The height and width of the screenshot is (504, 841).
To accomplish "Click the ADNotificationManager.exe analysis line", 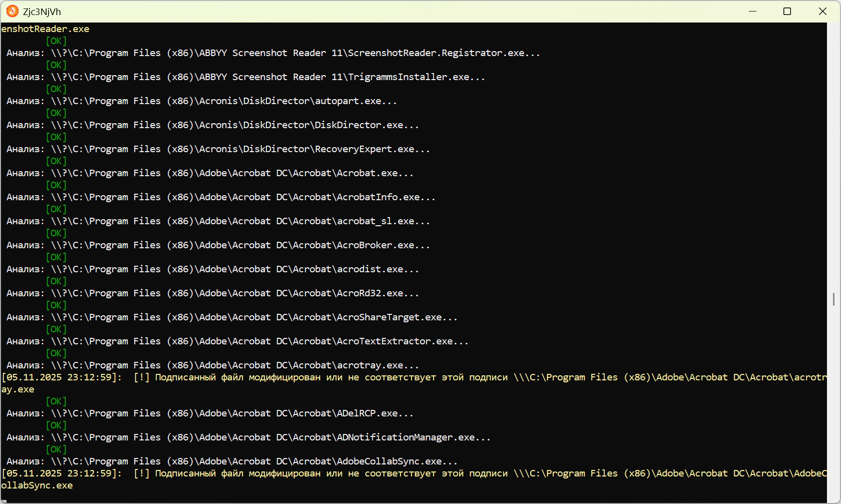I will (x=248, y=437).
